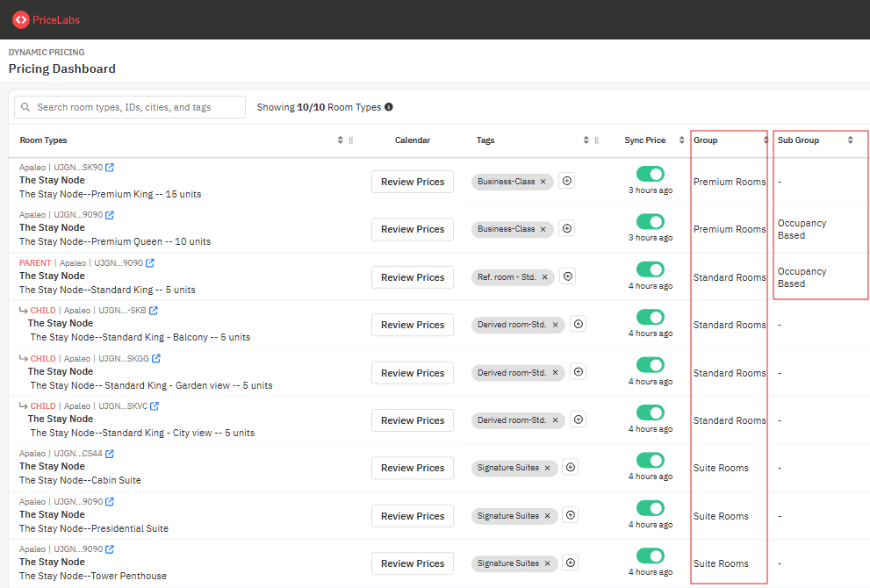Open external link for Standard King Balcony listing
870x588 pixels.
pos(154,311)
